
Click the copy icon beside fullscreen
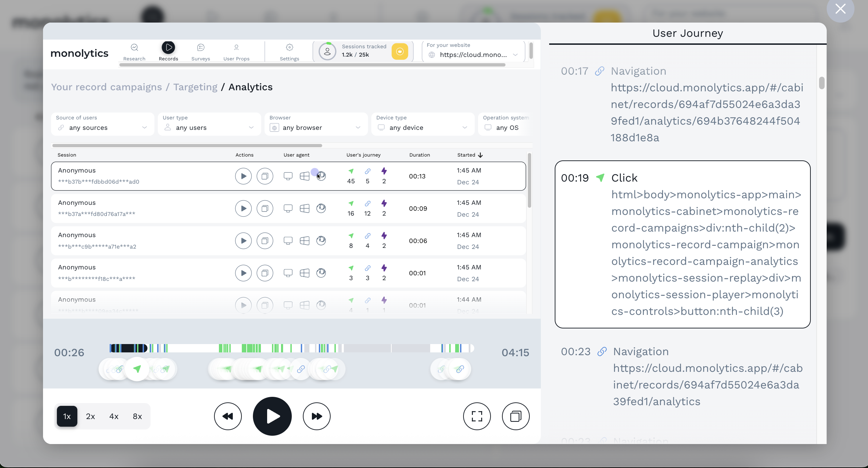pyautogui.click(x=516, y=416)
